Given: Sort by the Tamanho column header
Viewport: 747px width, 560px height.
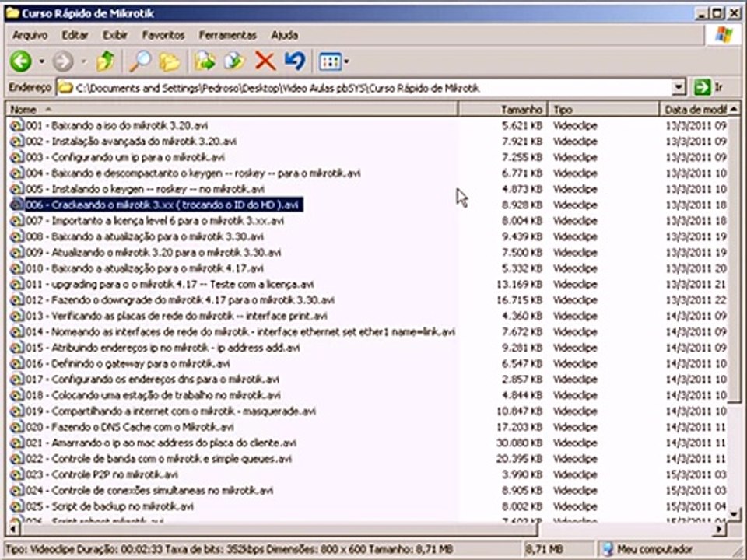Looking at the screenshot, I should pos(503,110).
